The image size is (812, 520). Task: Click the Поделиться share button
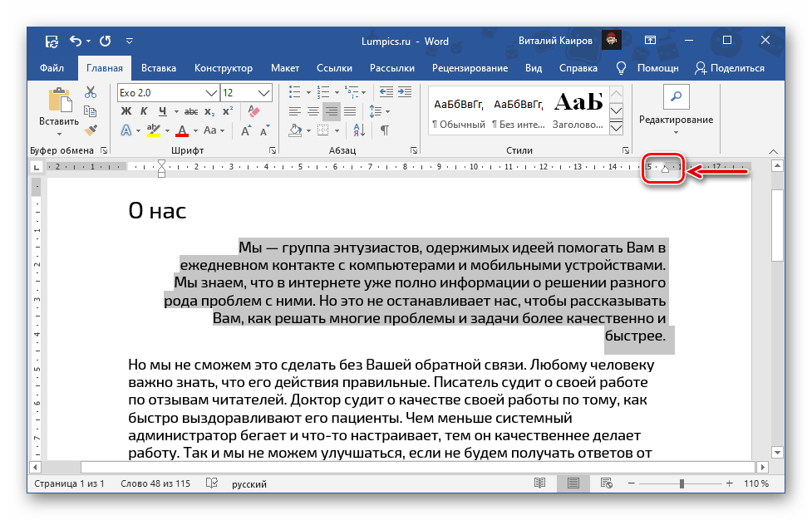pyautogui.click(x=730, y=68)
